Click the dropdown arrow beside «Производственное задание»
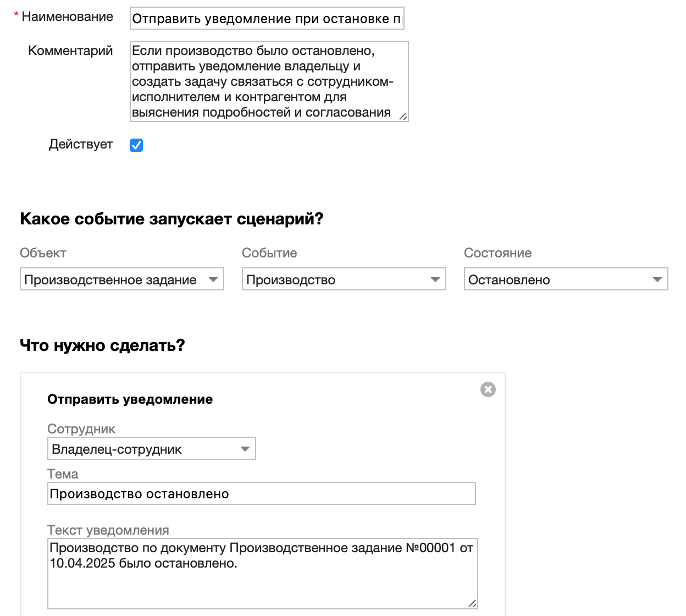This screenshot has height=616, width=686. click(214, 279)
